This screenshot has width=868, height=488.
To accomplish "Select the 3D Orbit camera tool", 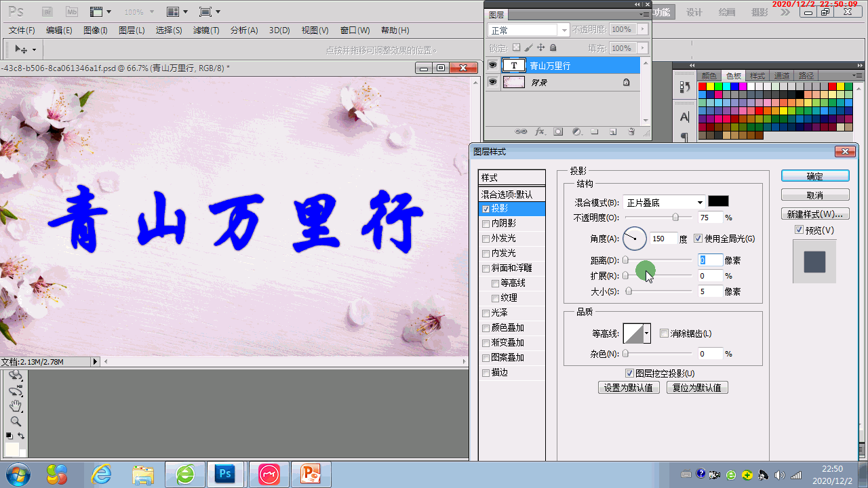I will tap(15, 391).
